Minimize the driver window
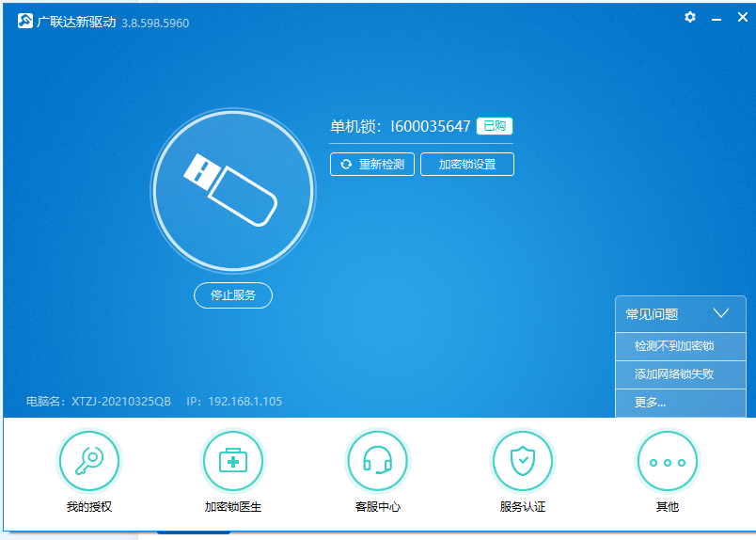This screenshot has height=540, width=756. (717, 18)
